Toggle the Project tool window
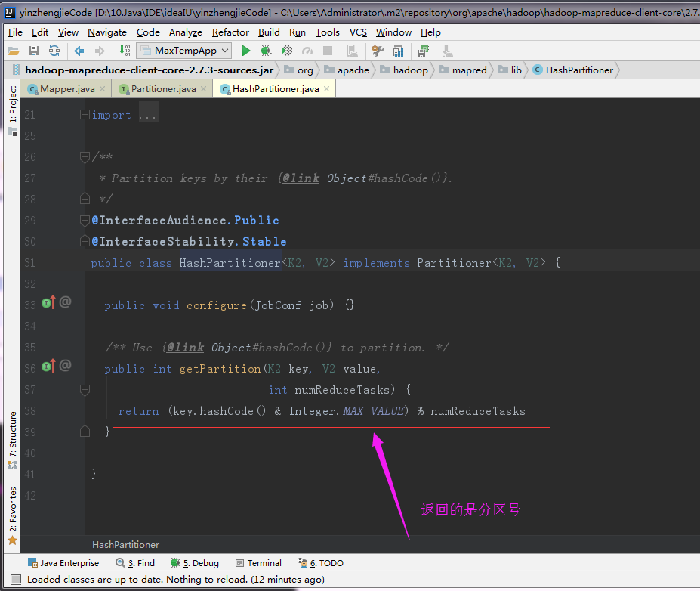 [13, 111]
